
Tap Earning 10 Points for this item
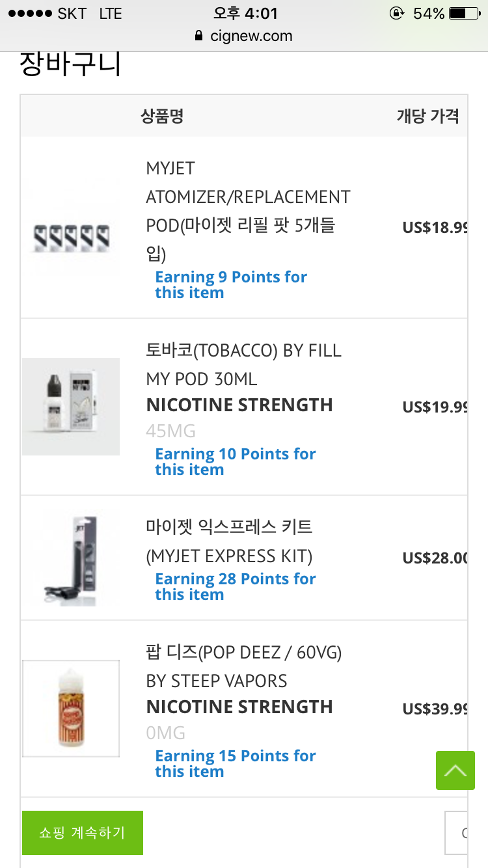tap(235, 462)
